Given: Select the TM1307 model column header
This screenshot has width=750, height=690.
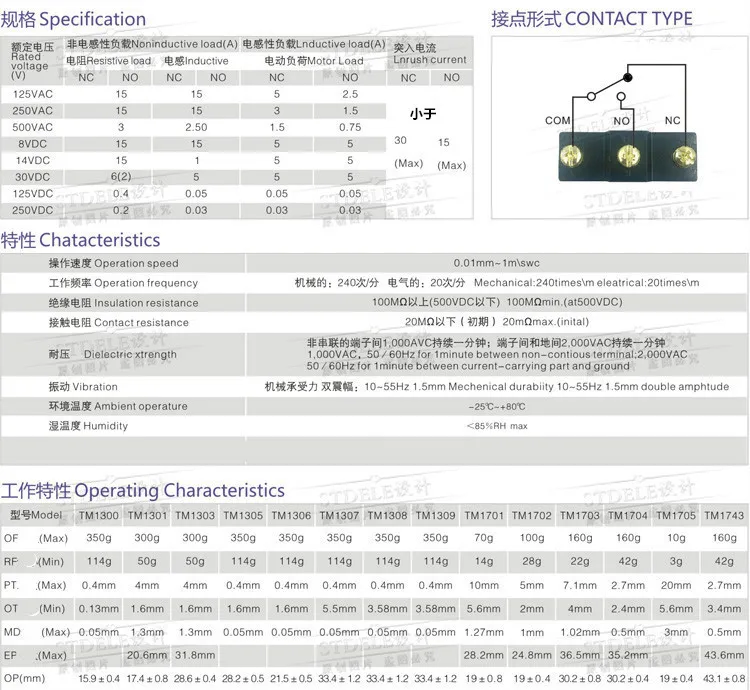Looking at the screenshot, I should click(x=339, y=515).
